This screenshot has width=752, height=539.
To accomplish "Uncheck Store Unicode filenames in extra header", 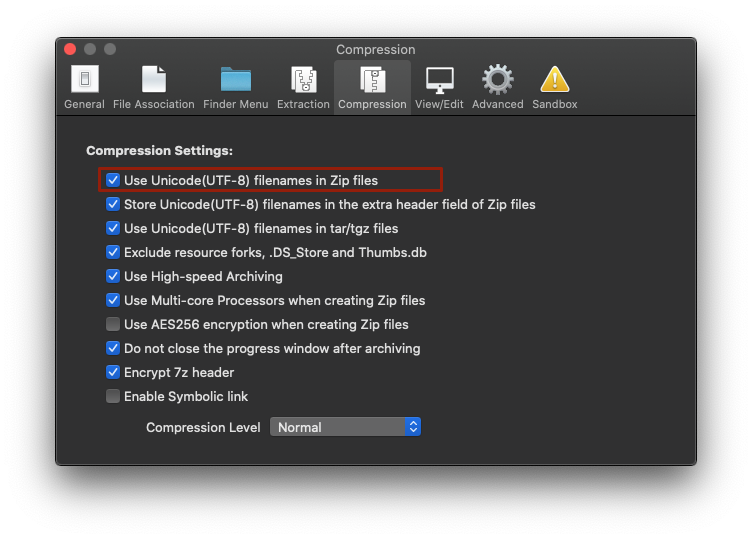I will (x=113, y=204).
